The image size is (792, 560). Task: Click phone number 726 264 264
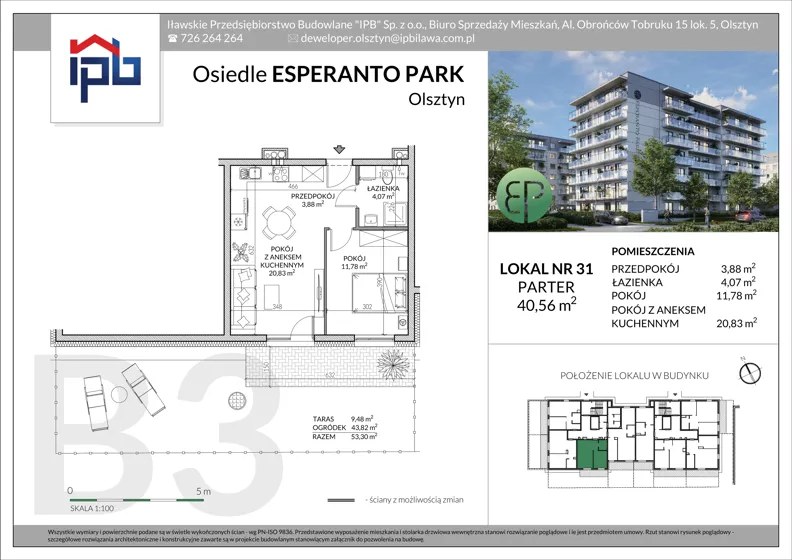point(211,38)
